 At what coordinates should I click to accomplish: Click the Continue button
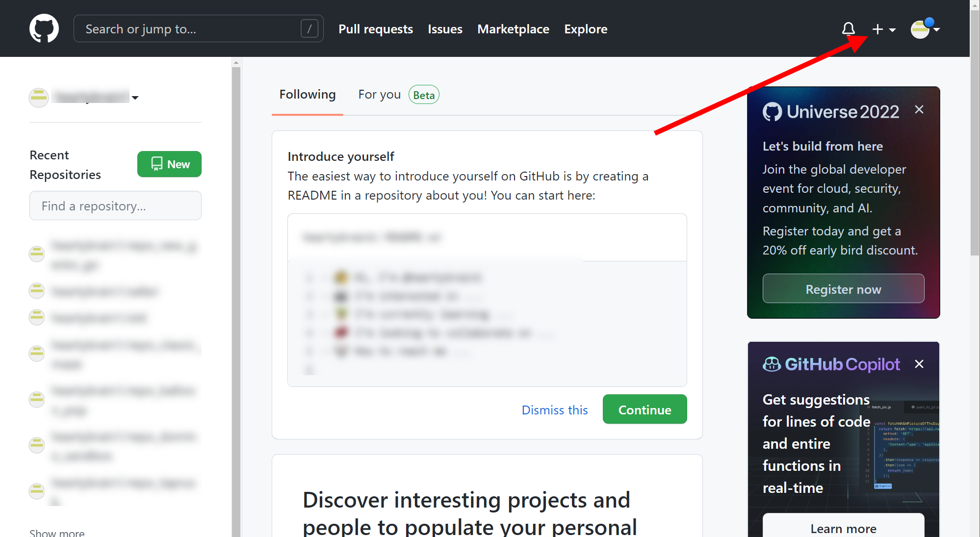coord(645,409)
